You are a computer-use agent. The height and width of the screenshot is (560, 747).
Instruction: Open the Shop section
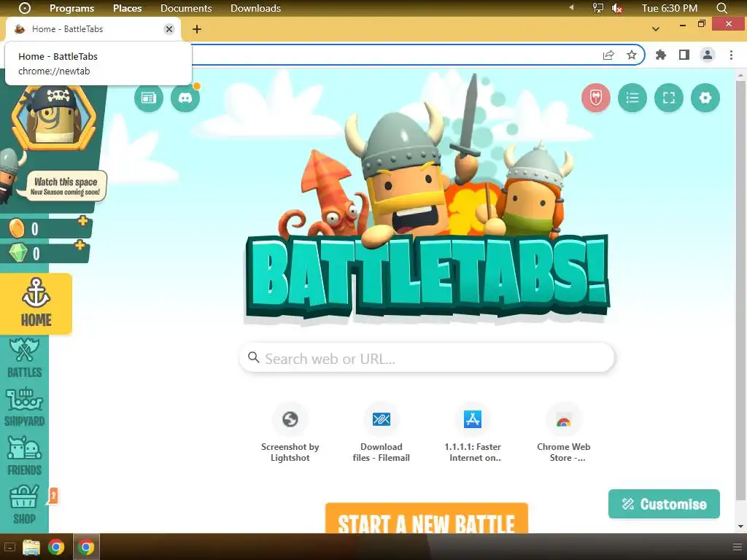pos(24,505)
